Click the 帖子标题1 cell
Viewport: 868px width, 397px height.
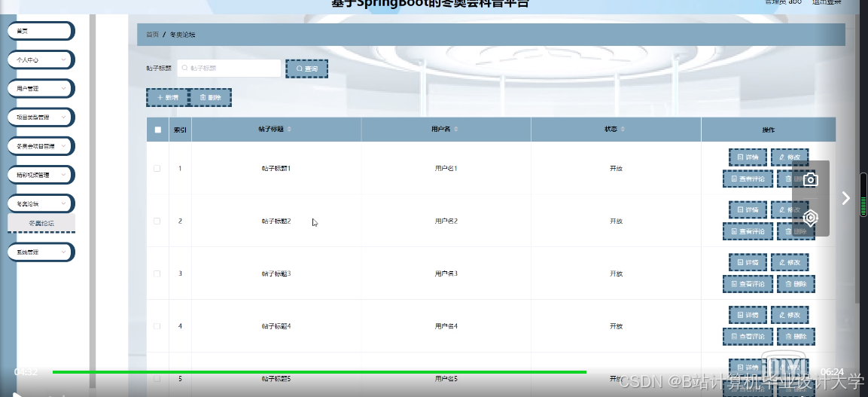276,168
